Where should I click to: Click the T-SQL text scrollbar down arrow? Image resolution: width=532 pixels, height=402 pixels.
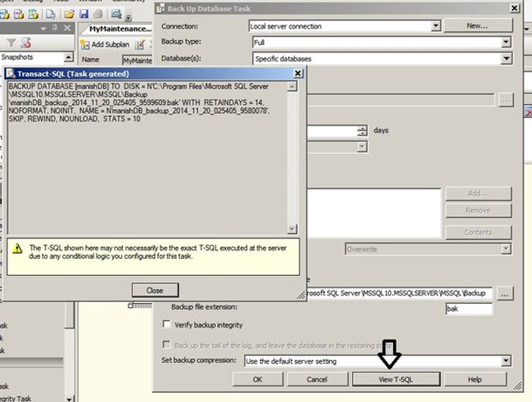(292, 229)
